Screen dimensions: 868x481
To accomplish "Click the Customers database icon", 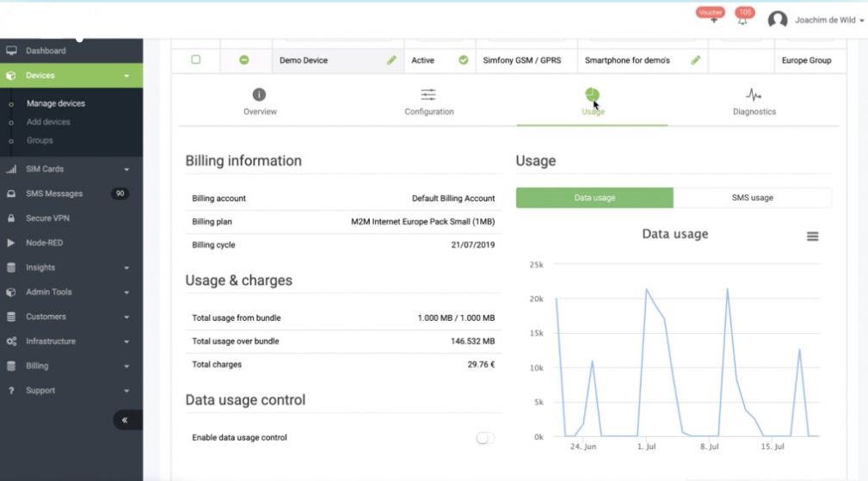I will tap(11, 317).
